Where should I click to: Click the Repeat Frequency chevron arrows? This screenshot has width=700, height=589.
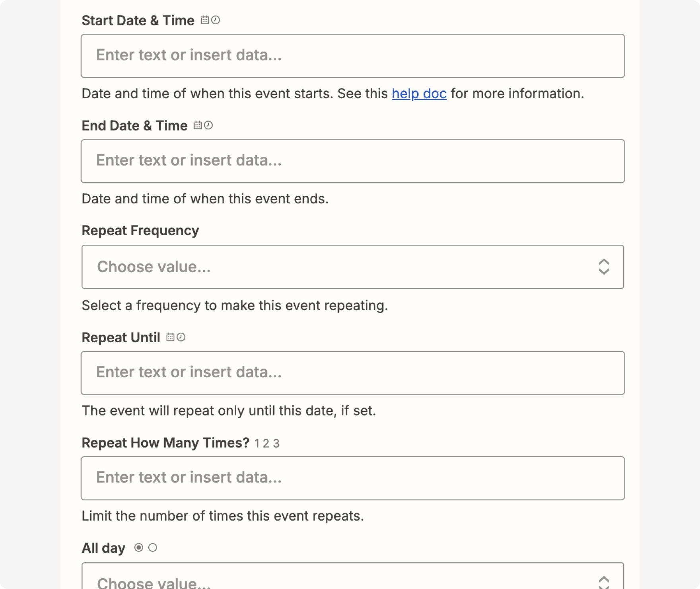604,267
